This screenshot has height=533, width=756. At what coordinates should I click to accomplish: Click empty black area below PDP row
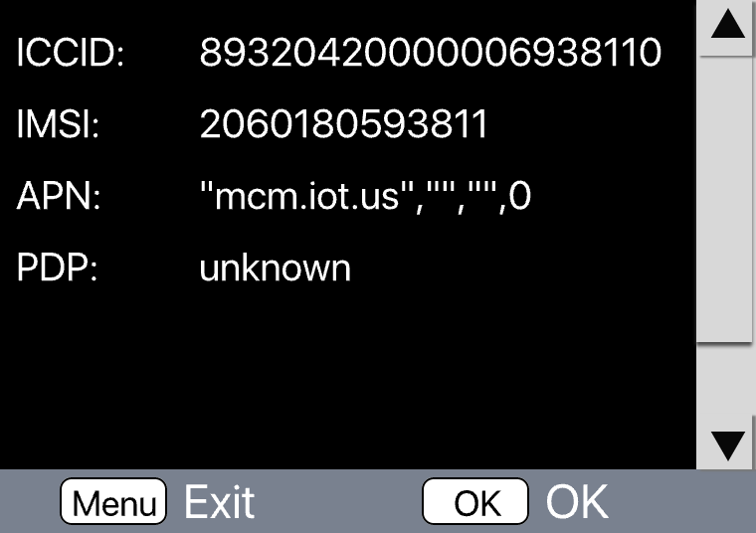point(347,376)
